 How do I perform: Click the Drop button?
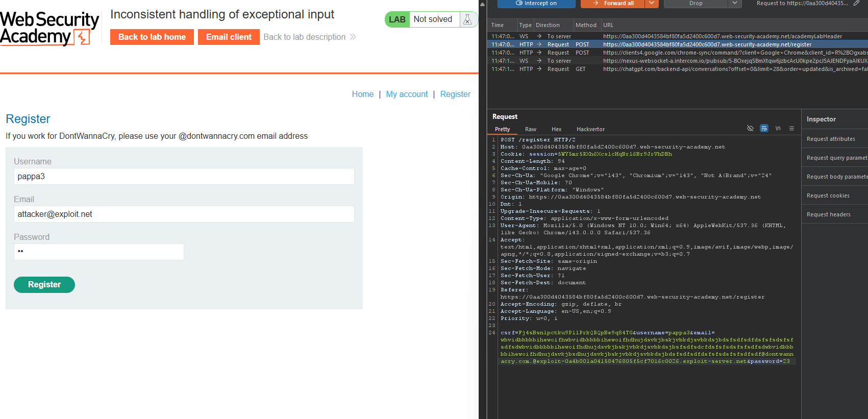click(x=696, y=3)
